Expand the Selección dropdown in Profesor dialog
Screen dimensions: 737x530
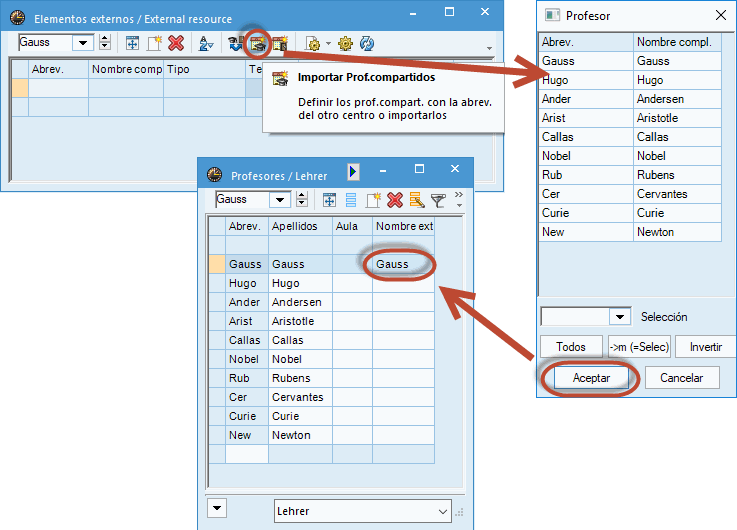[x=620, y=317]
